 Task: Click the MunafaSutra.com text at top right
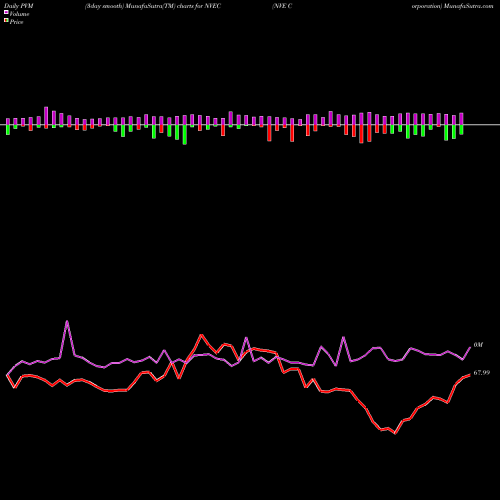469,6
